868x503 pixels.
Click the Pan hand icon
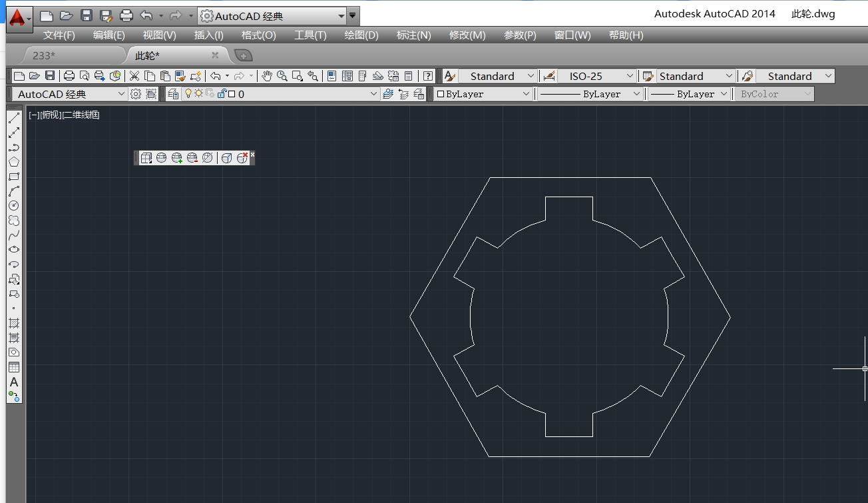click(x=267, y=76)
